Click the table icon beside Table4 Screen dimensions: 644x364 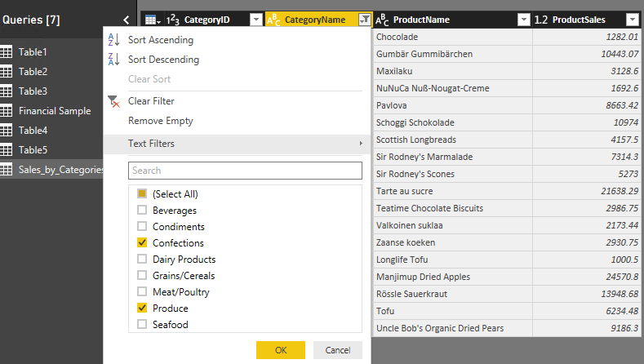point(7,131)
